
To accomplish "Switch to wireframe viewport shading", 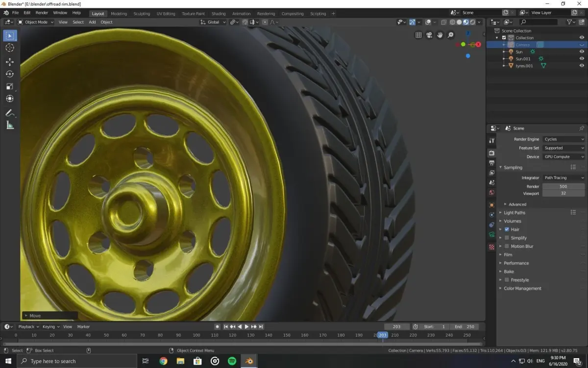I will coord(452,22).
